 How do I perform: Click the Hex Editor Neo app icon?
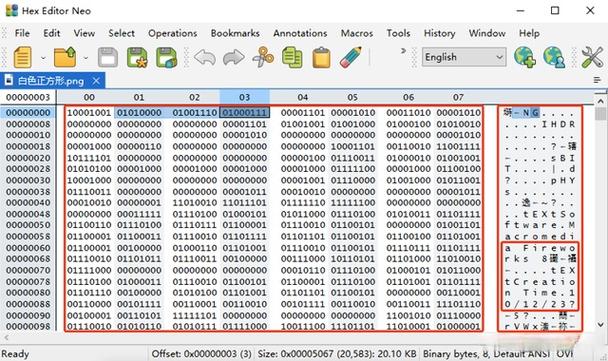[12, 10]
